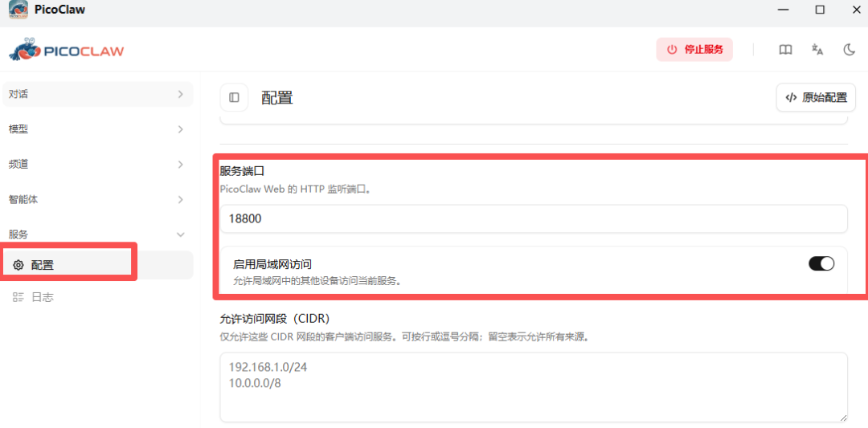868x428 pixels.
Task: Click the 服务端口 field showing 18800
Action: click(534, 219)
